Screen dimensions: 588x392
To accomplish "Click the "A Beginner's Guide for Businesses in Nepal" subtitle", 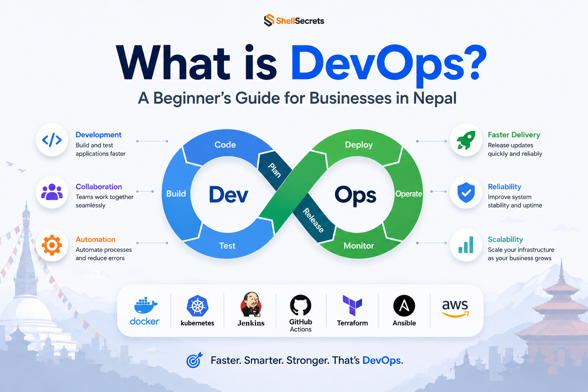I will [x=297, y=98].
